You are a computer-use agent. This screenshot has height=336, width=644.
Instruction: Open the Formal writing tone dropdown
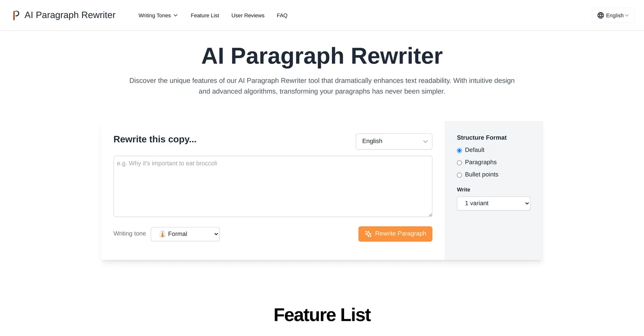[x=185, y=234]
